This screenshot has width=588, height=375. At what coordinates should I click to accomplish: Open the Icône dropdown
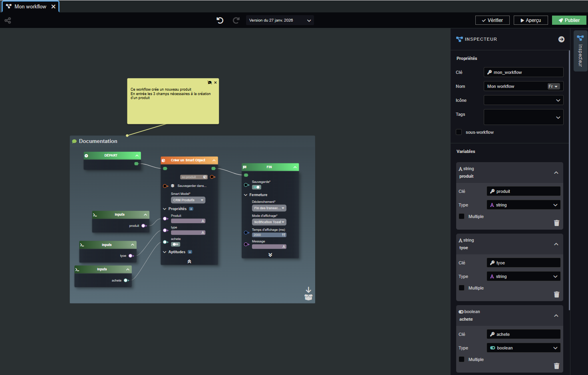(523, 100)
